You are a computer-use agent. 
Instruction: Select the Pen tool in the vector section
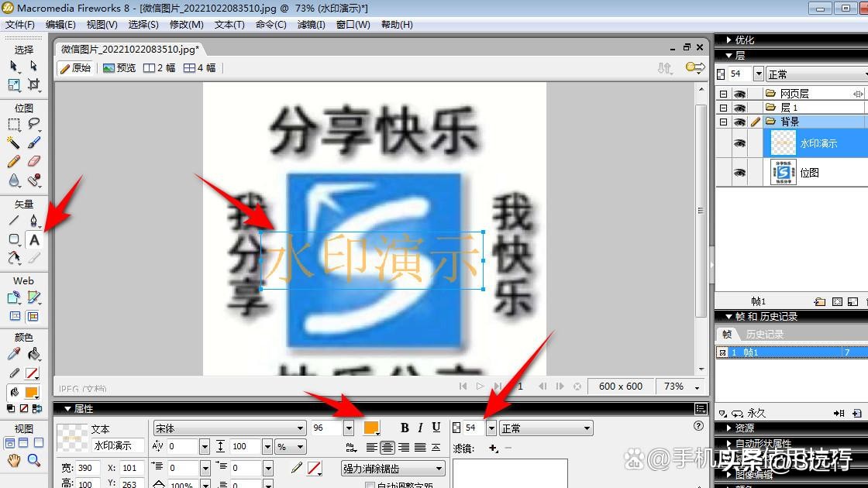tap(34, 219)
